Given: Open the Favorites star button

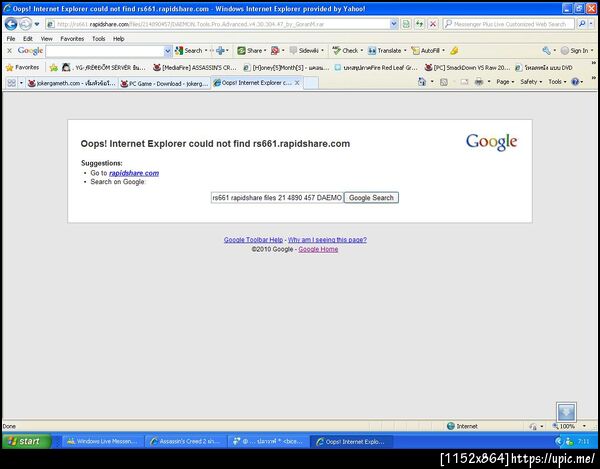Looking at the screenshot, I should tap(23, 67).
